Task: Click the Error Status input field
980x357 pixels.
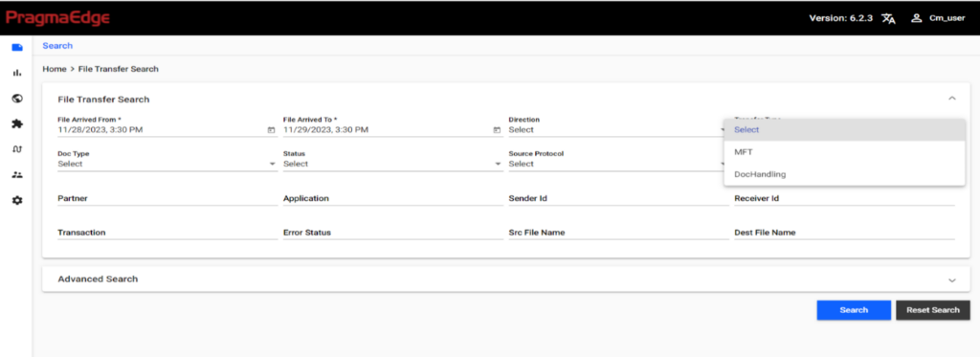Action: [x=392, y=233]
